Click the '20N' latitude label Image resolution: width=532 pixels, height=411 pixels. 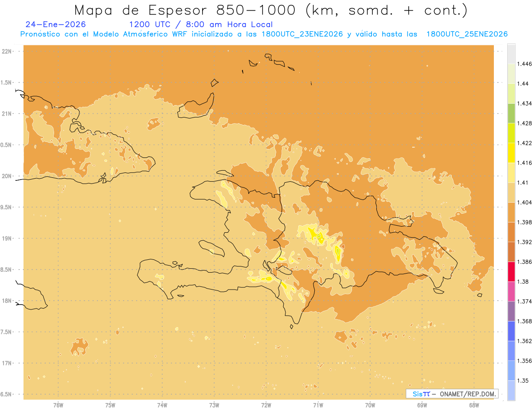[6, 176]
